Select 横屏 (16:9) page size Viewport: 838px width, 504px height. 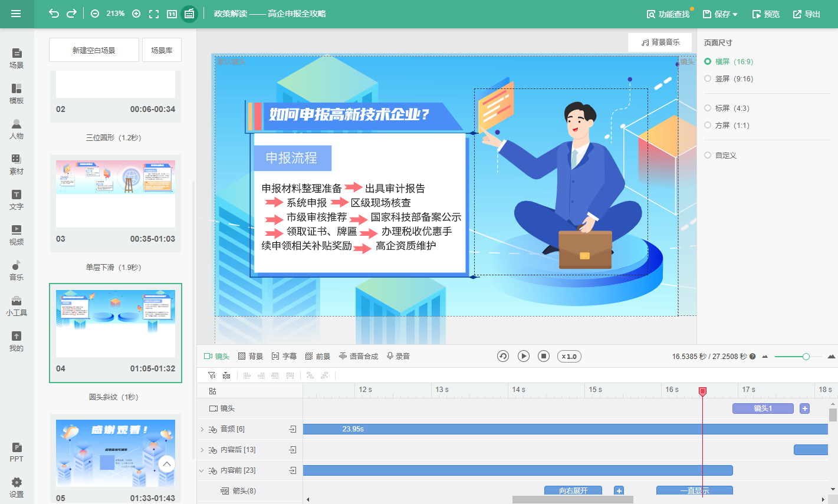click(728, 61)
